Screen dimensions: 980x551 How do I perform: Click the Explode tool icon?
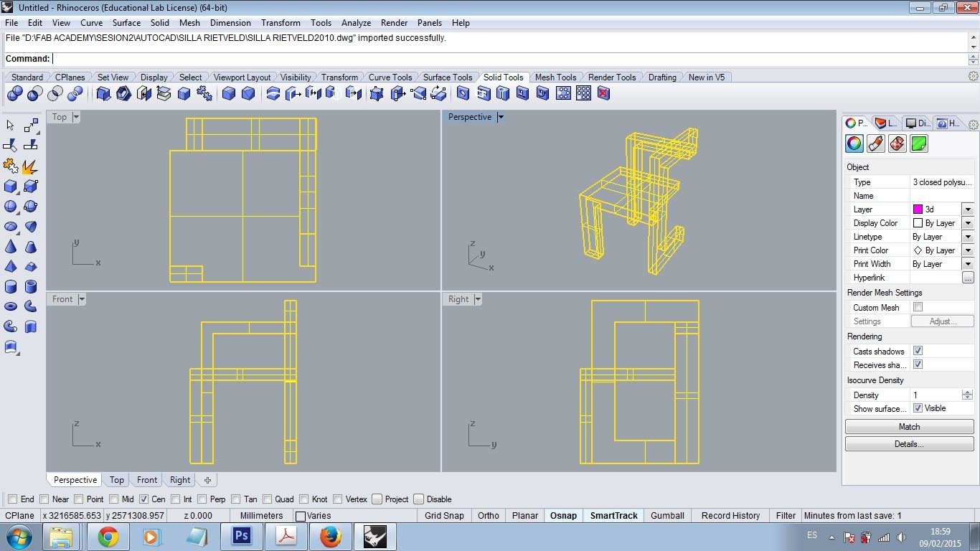click(x=31, y=166)
